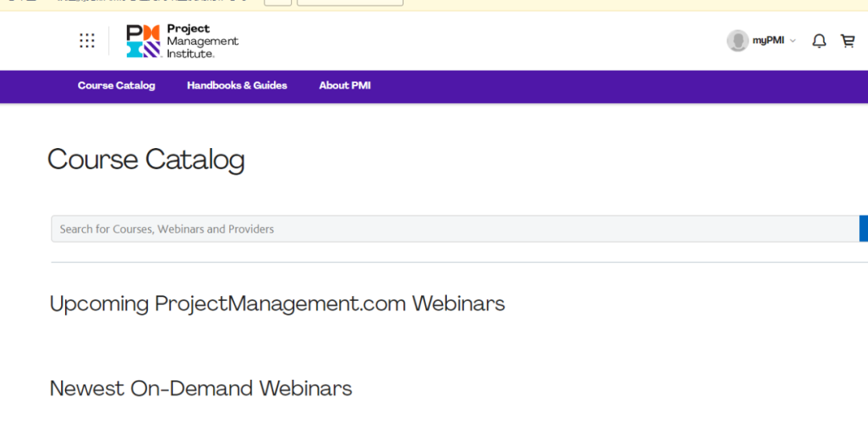Screen dimensions: 868x432
Task: Click the myPMI account label
Action: click(x=768, y=41)
